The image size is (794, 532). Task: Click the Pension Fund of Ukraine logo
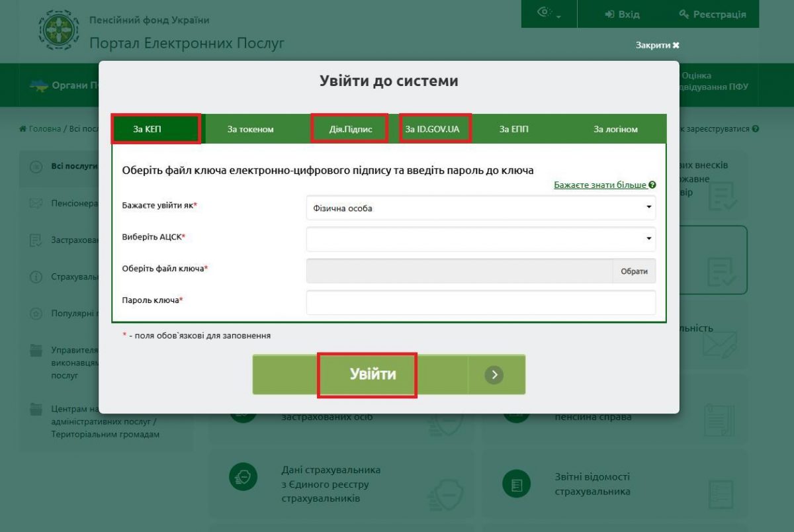pos(59,30)
